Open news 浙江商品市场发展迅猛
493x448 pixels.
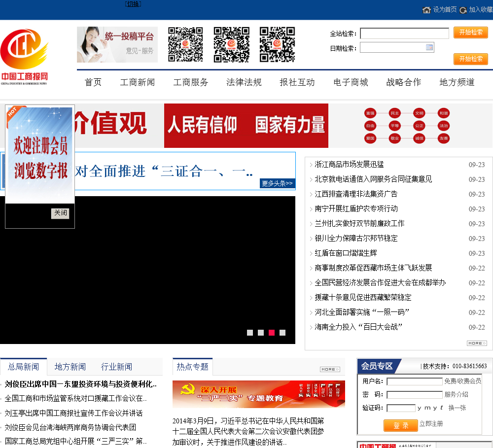[x=349, y=165]
